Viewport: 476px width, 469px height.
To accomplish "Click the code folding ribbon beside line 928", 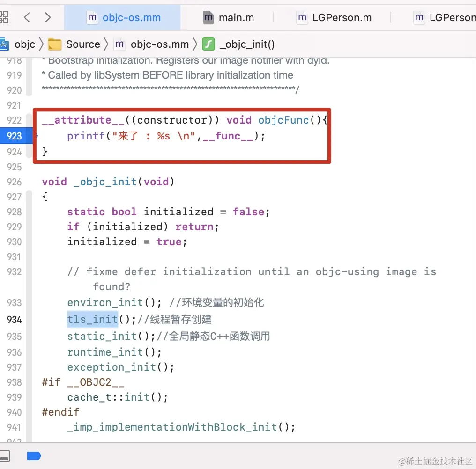I will tap(29, 212).
